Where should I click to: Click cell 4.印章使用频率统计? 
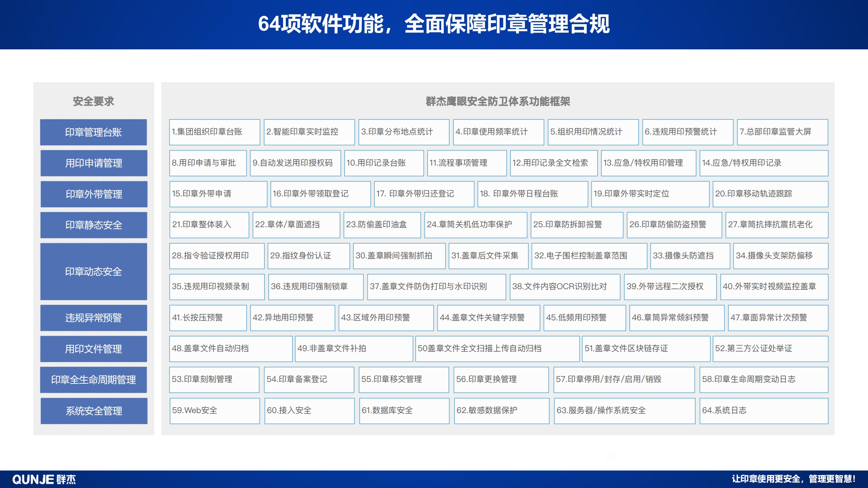(498, 132)
